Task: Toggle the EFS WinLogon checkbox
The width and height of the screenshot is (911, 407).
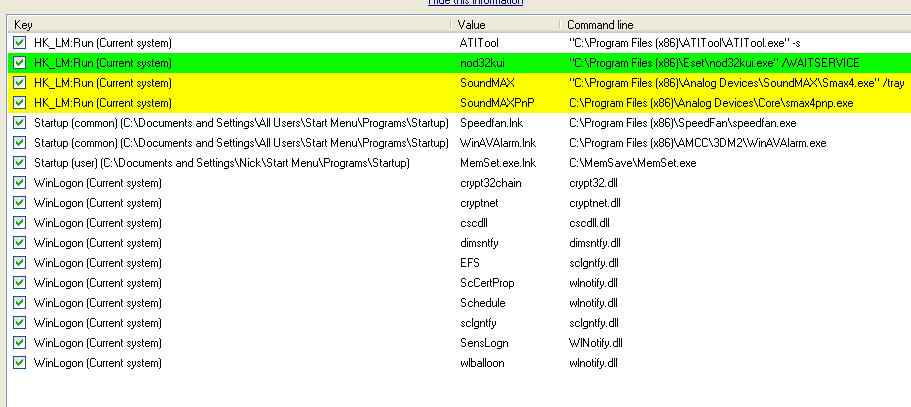Action: tap(20, 263)
